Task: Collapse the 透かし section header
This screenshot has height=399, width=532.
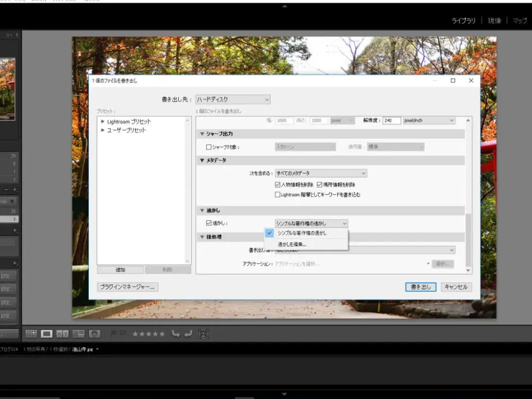Action: click(x=202, y=210)
